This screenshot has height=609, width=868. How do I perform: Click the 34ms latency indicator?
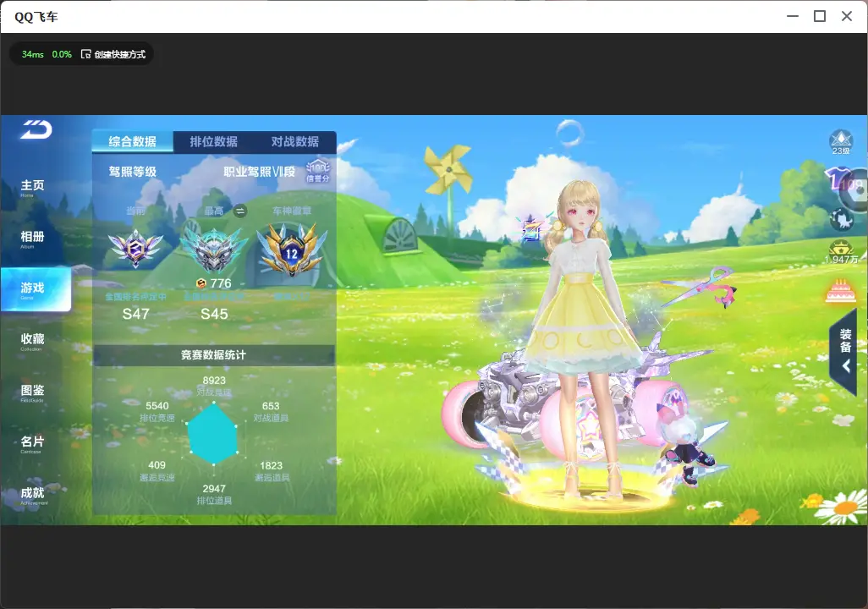coord(33,54)
